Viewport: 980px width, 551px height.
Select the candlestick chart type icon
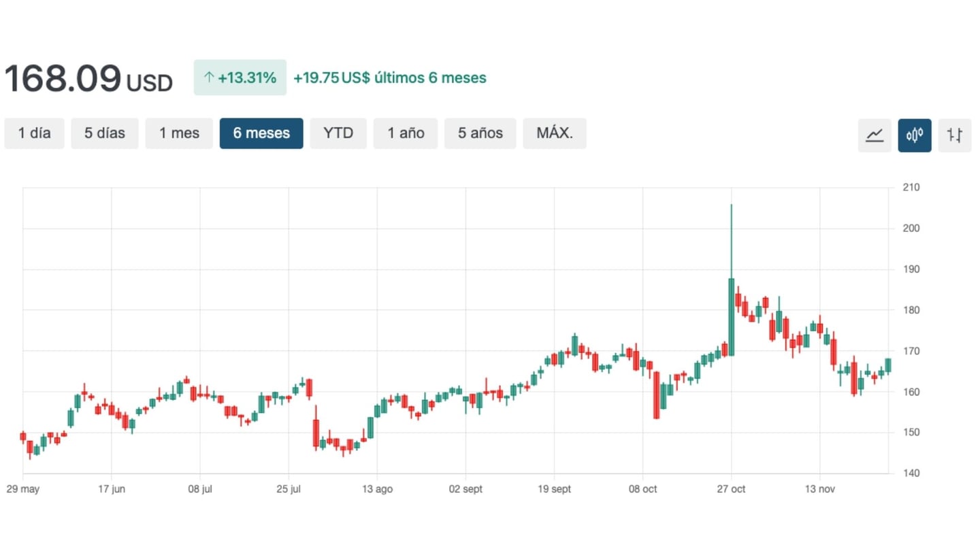pos(915,135)
